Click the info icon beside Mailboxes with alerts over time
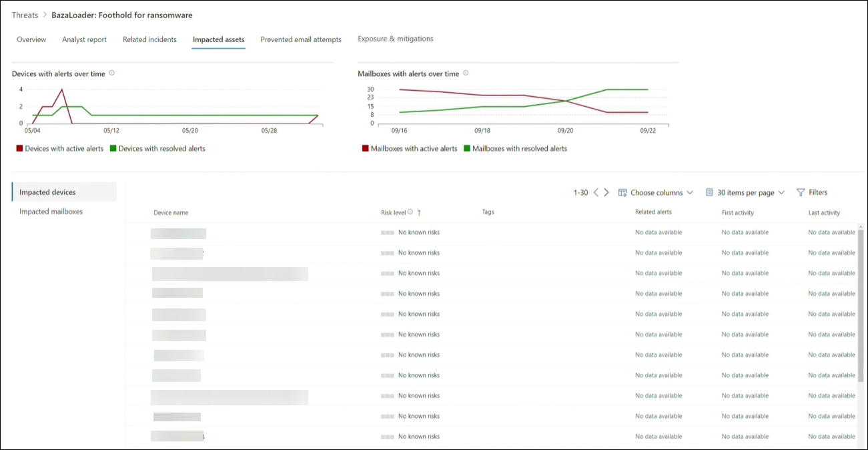This screenshot has height=450, width=868. 466,73
